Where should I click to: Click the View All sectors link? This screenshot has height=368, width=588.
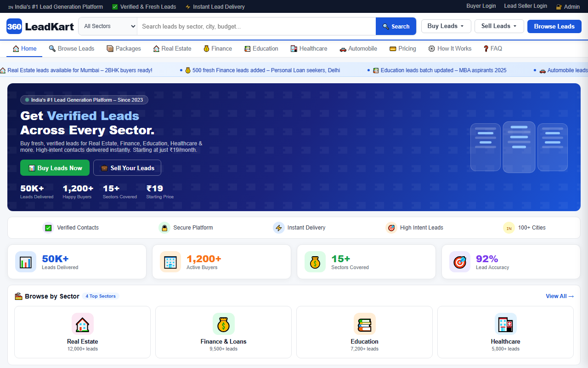coord(560,296)
